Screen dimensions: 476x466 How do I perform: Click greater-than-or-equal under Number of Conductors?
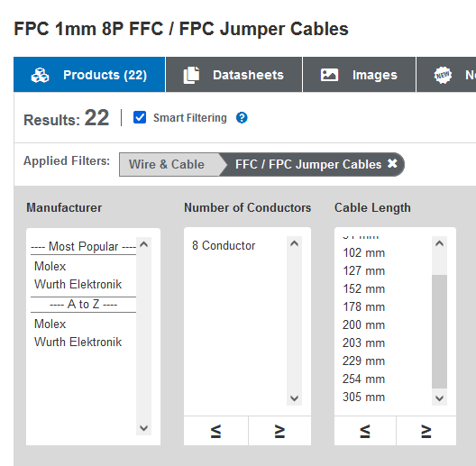pyautogui.click(x=279, y=431)
